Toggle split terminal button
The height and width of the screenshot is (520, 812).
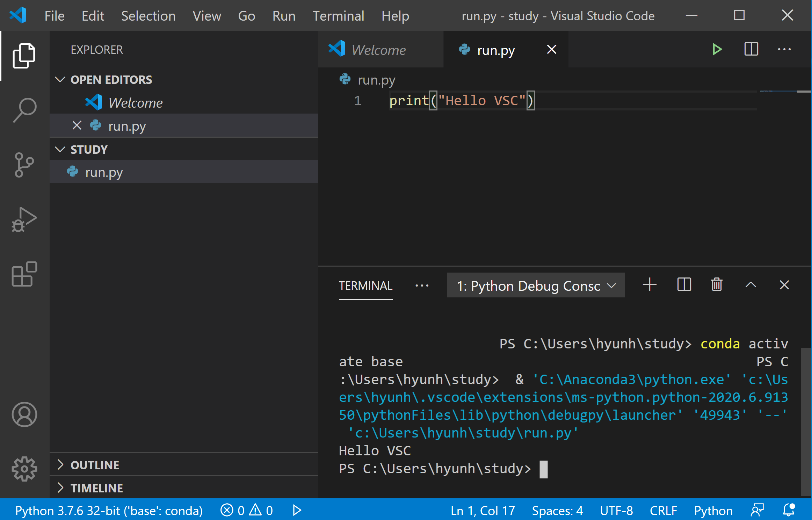point(684,285)
